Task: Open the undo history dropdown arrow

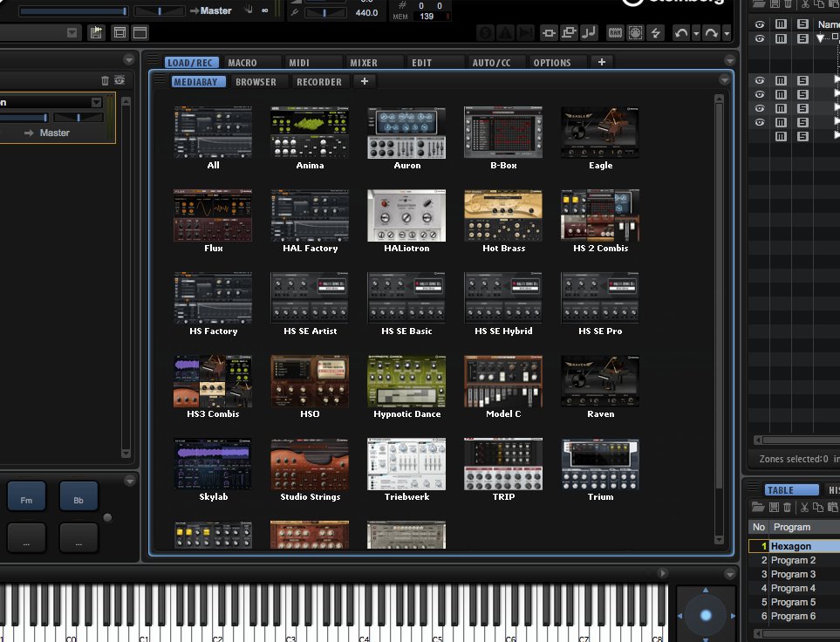Action: point(696,33)
